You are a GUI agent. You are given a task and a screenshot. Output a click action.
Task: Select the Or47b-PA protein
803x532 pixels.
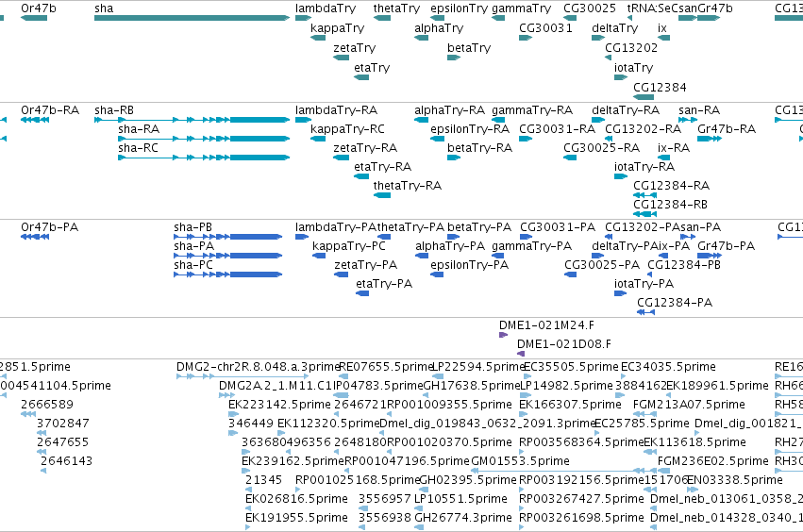coord(35,237)
